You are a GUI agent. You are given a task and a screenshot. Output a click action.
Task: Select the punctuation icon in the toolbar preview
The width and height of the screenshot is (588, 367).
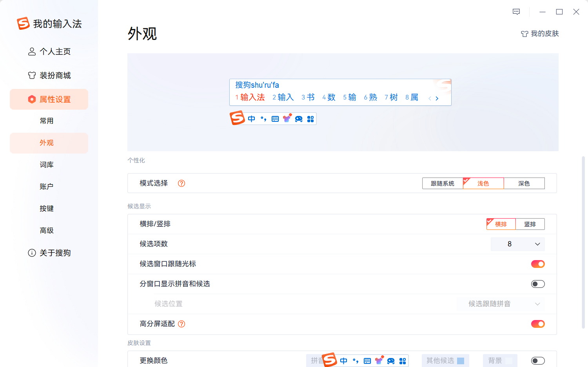point(263,118)
